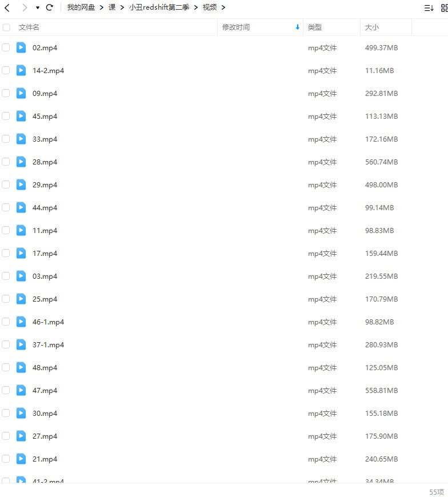Screen dimensions: 448x497
Task: Sort by 大小 column header
Action: [372, 27]
